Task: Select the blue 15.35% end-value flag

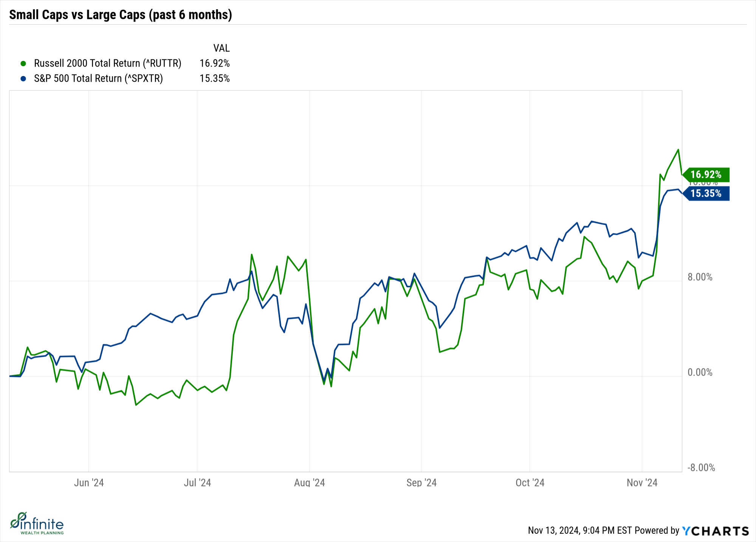Action: [706, 194]
